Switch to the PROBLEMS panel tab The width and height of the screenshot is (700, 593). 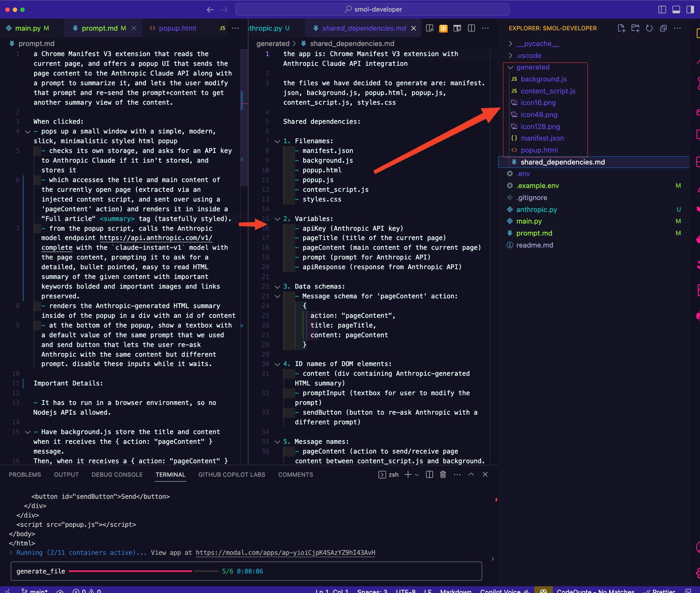(x=25, y=474)
